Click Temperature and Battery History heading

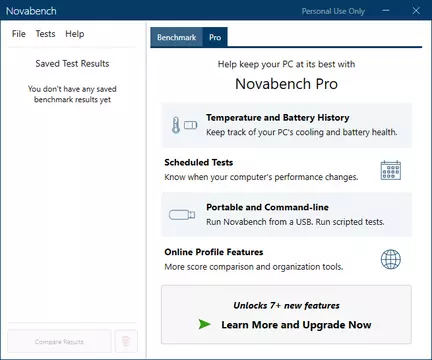click(277, 118)
